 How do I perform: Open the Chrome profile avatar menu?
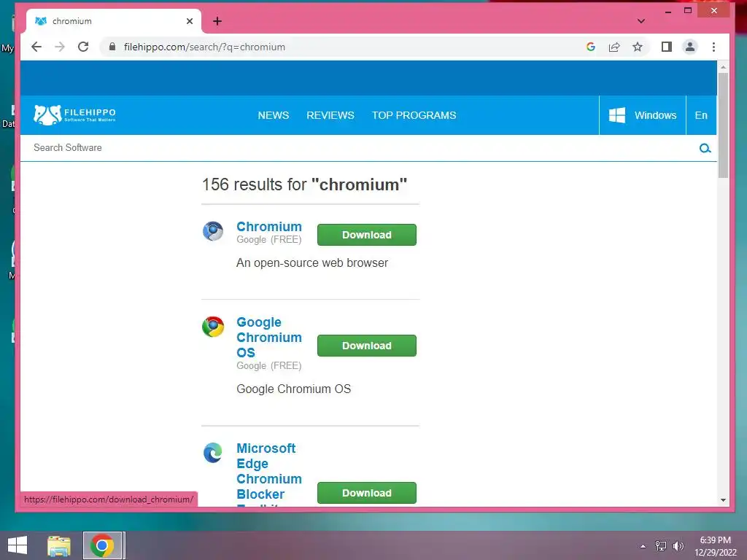pos(690,47)
